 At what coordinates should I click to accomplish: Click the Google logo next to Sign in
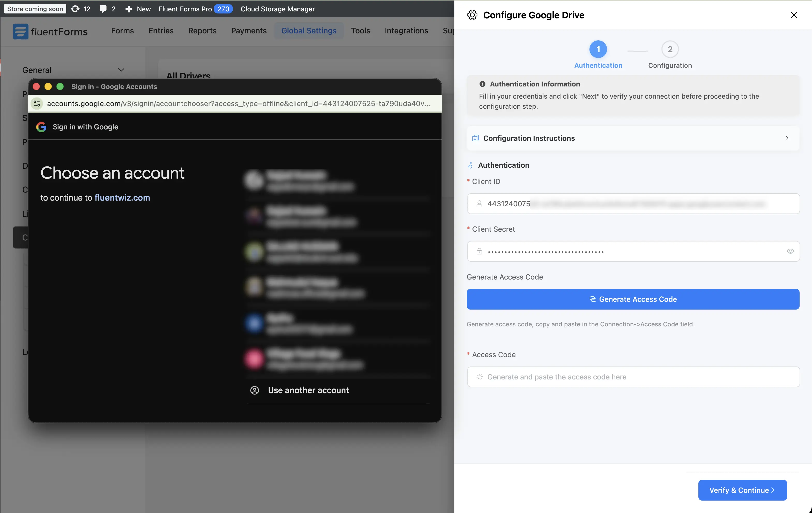tap(41, 127)
